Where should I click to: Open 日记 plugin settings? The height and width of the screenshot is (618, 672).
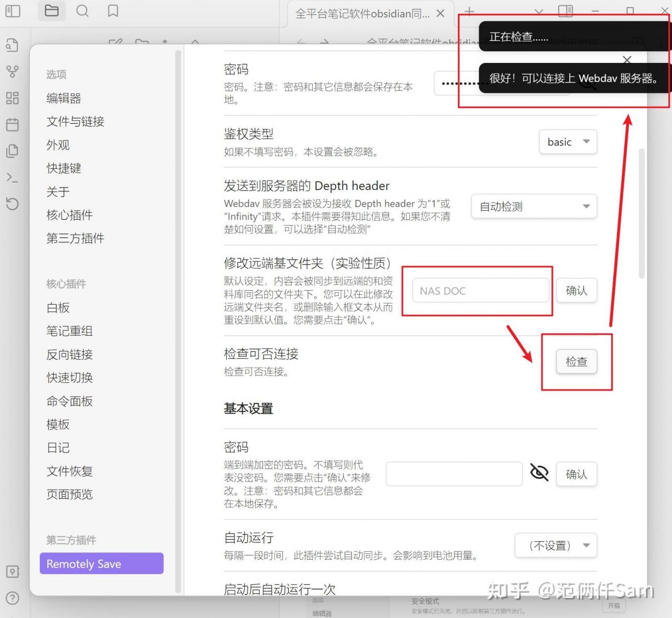[x=58, y=447]
